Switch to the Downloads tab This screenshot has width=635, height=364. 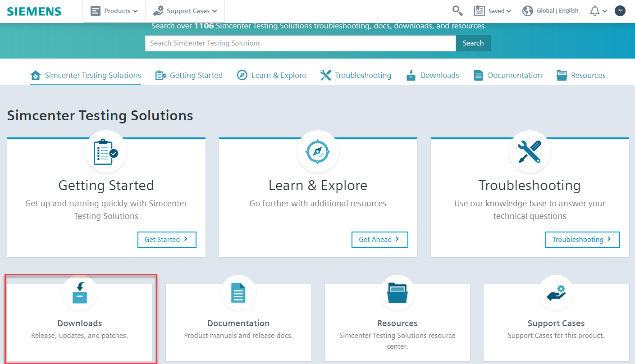[432, 75]
